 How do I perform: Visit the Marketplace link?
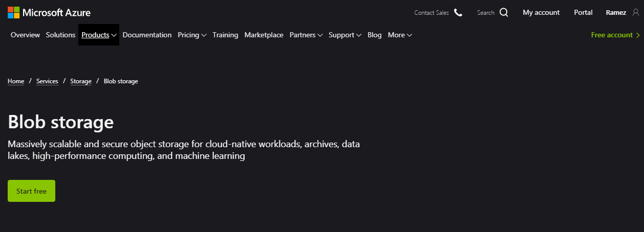point(264,35)
